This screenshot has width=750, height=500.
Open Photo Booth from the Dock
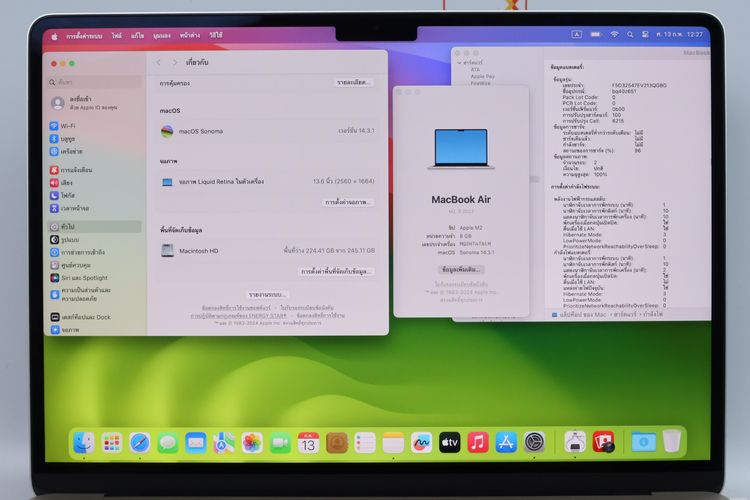click(x=604, y=443)
